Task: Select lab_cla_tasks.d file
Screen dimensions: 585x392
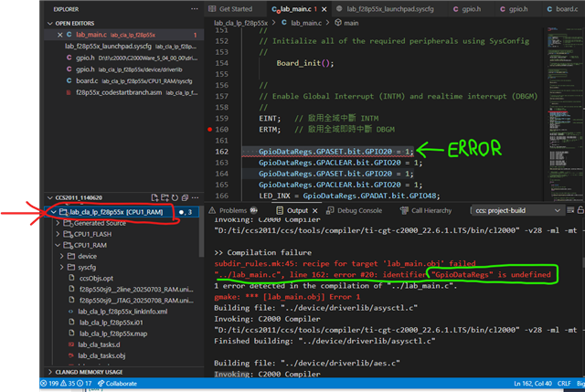Action: [99, 344]
